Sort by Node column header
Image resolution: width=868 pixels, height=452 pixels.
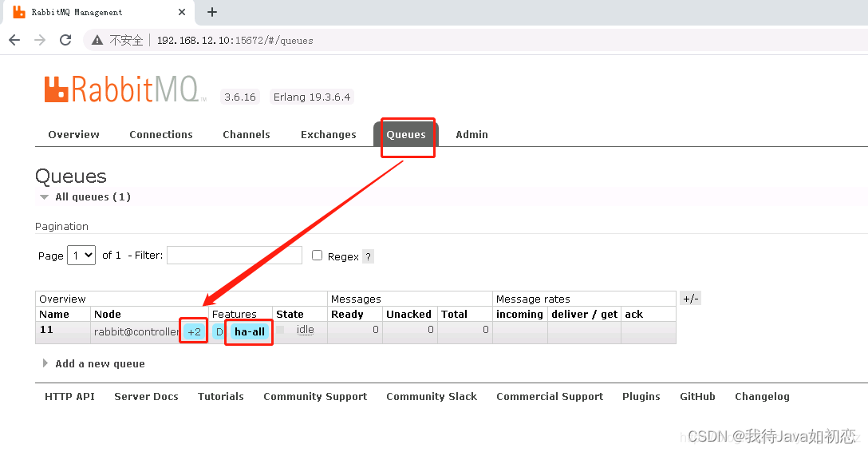tap(108, 314)
